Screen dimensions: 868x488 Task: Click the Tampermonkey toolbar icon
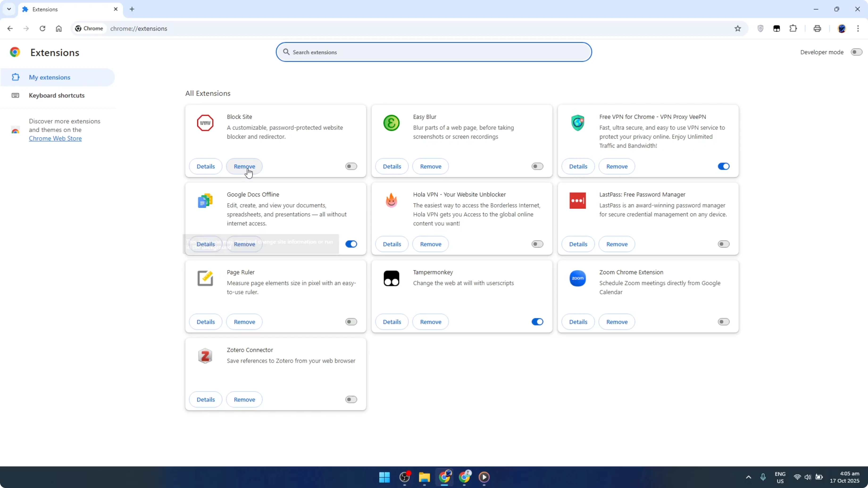[x=777, y=29]
